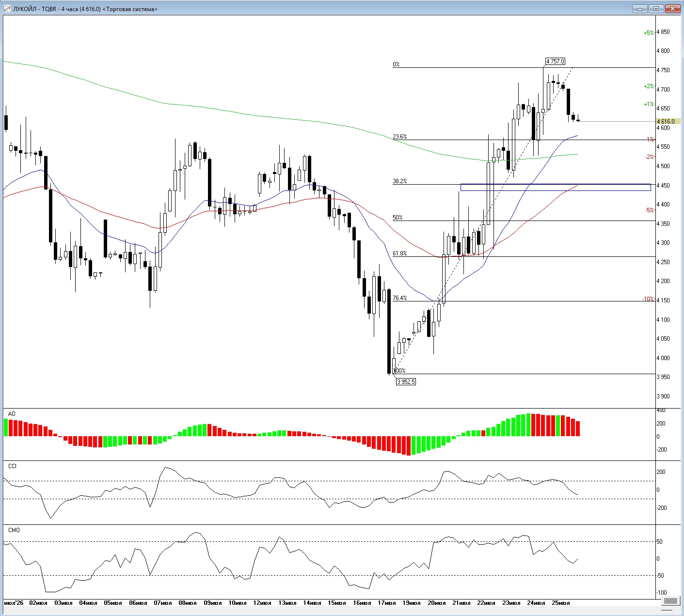Viewport: 684px width, 616px height.
Task: Maximize the chart window
Action: (656, 8)
